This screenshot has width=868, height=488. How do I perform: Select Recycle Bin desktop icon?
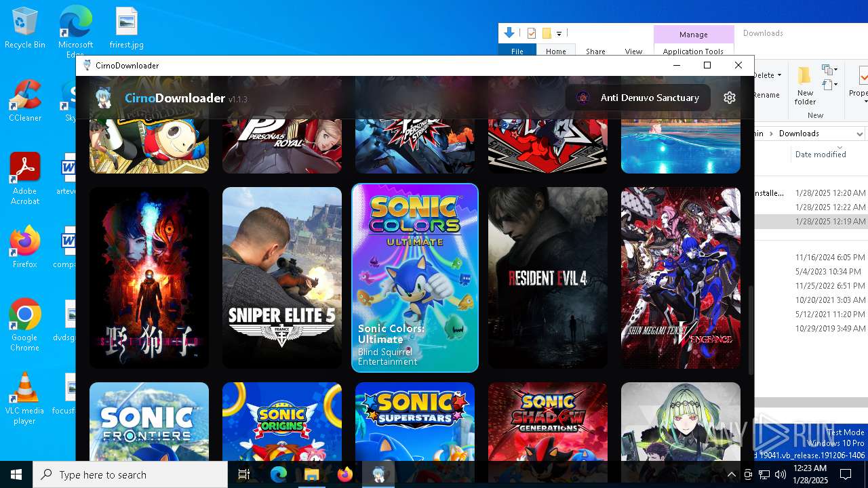click(25, 28)
